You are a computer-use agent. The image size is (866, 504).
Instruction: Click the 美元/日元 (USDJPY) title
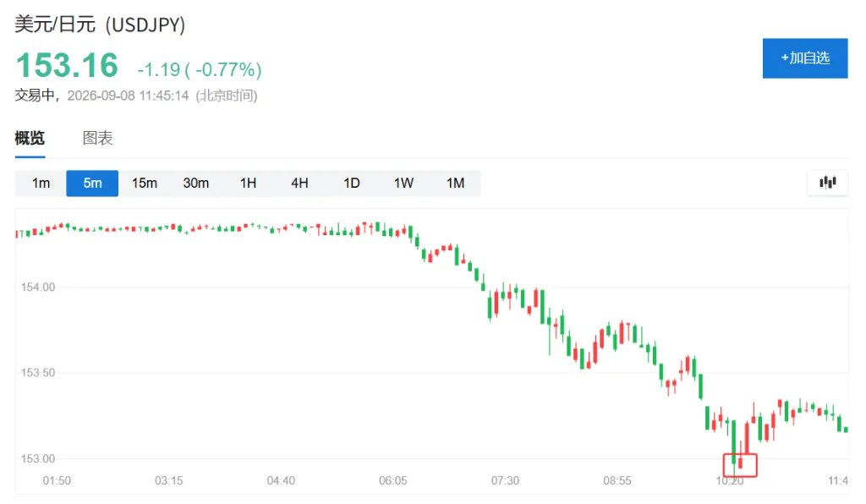pos(100,25)
